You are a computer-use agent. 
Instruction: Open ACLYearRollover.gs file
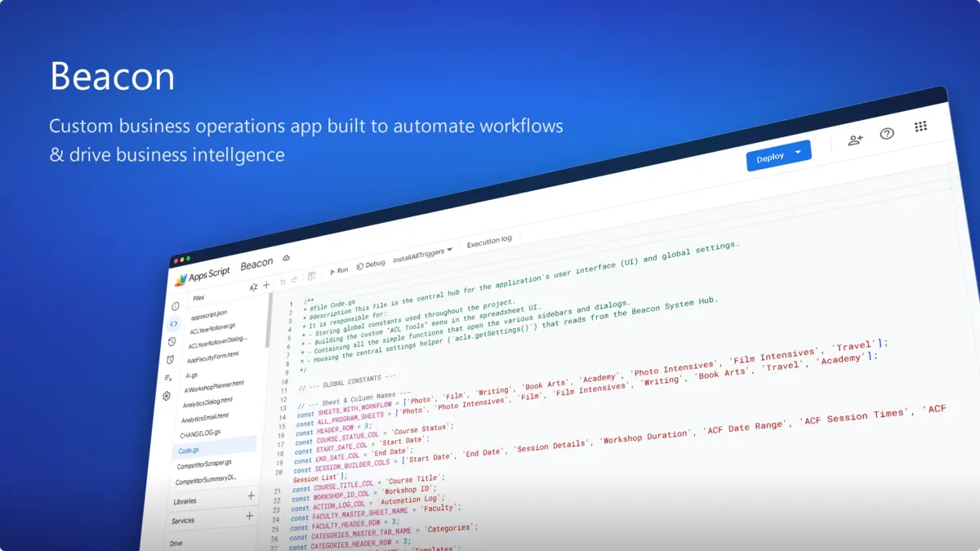tap(212, 328)
